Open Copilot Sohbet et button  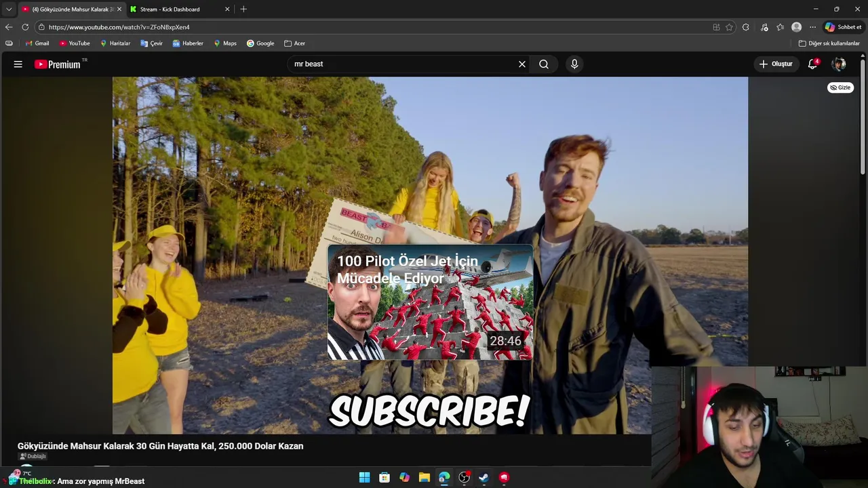tap(843, 27)
